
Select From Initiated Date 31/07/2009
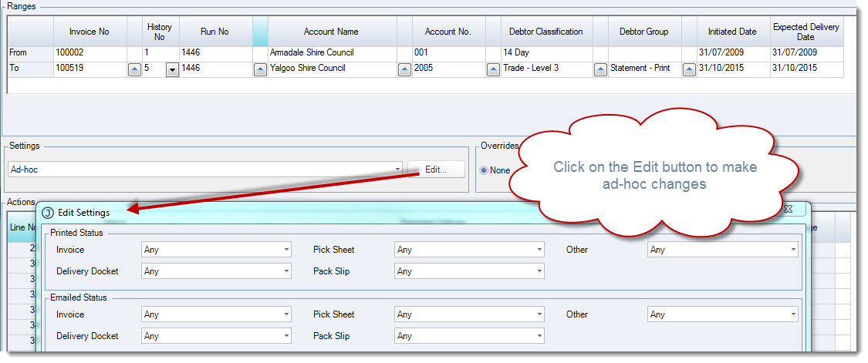732,53
